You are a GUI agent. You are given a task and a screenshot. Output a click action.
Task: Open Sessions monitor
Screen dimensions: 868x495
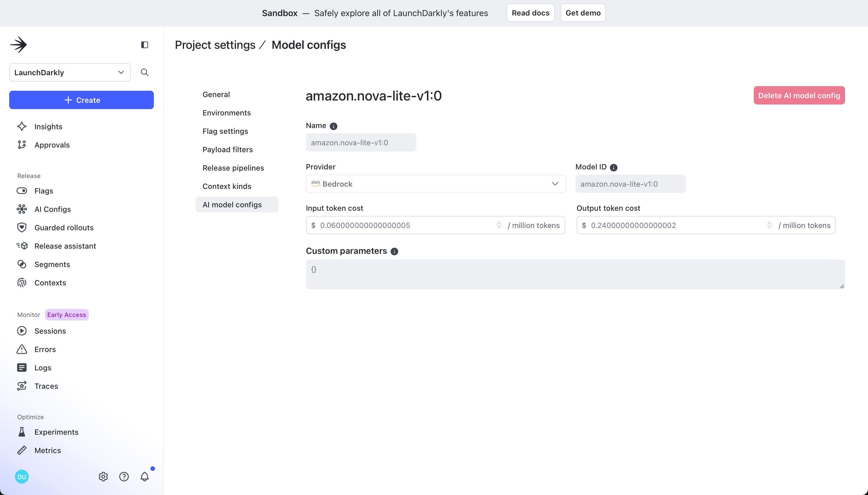point(50,331)
